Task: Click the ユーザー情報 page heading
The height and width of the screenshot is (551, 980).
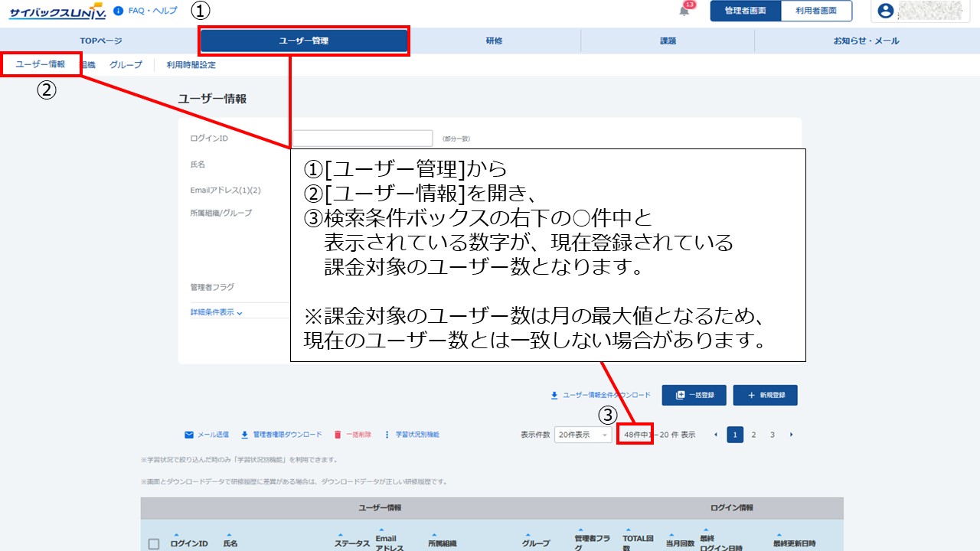Action: [x=212, y=99]
